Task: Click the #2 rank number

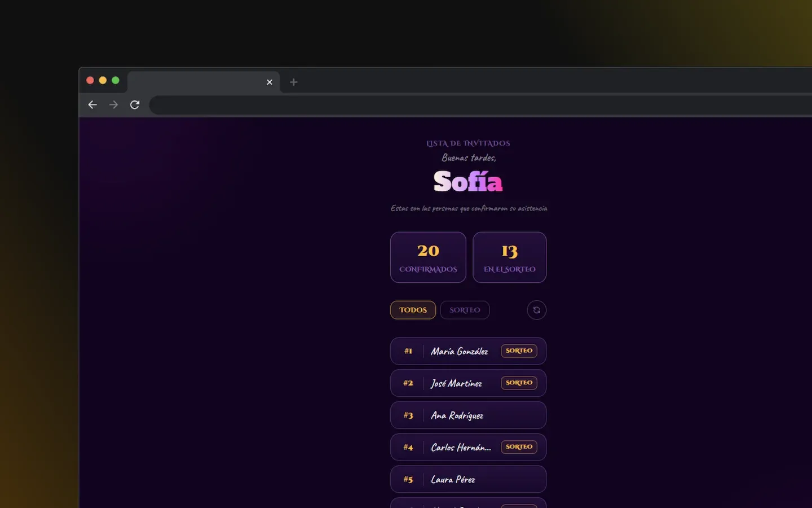Action: [408, 383]
